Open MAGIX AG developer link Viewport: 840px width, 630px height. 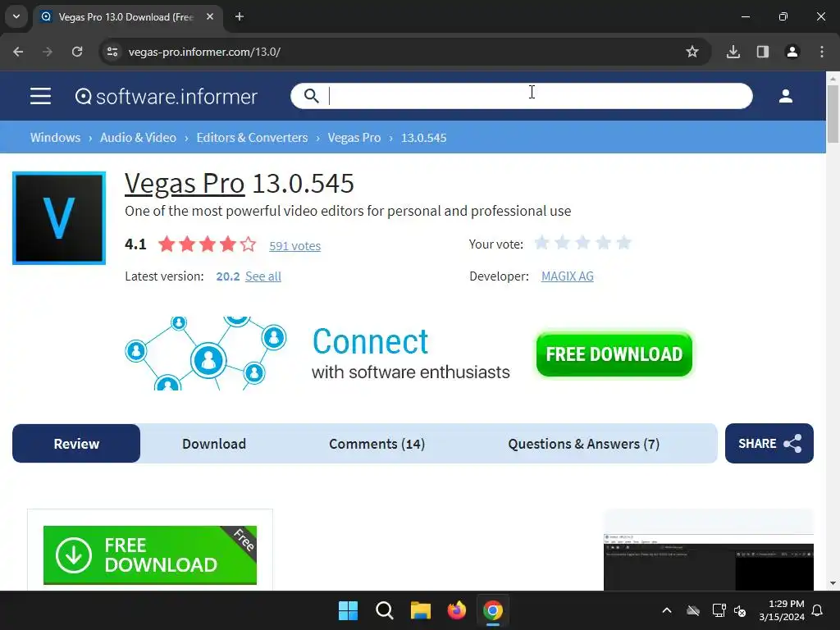point(568,276)
